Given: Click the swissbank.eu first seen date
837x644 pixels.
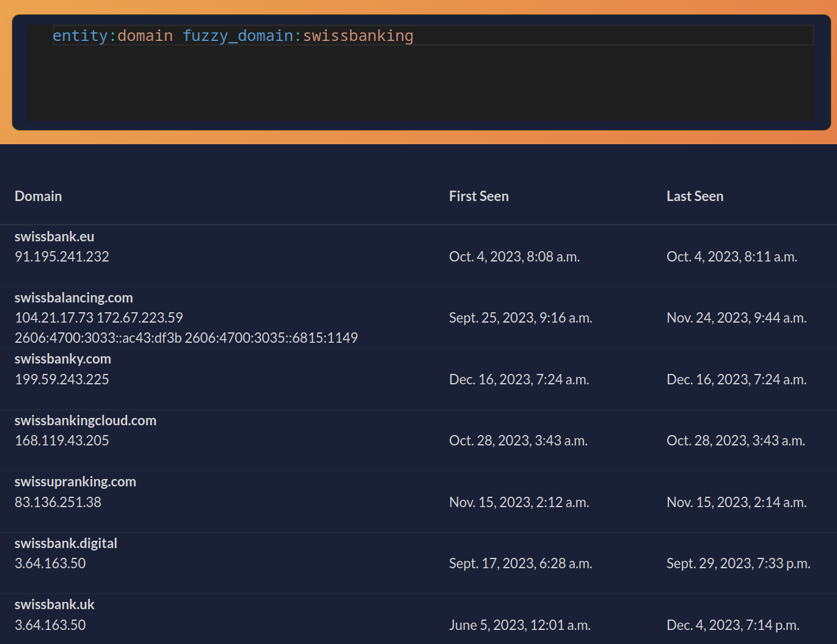Looking at the screenshot, I should click(514, 257).
